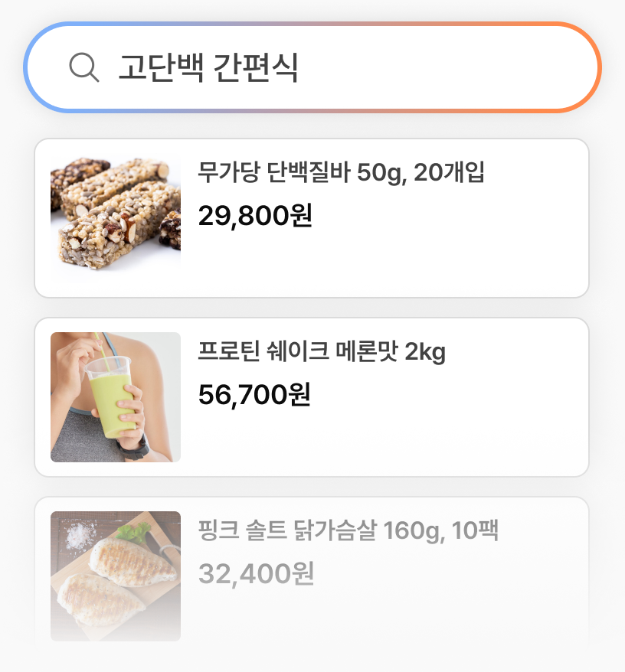Click the 29,800원 price
Image resolution: width=625 pixels, height=672 pixels.
coord(255,216)
